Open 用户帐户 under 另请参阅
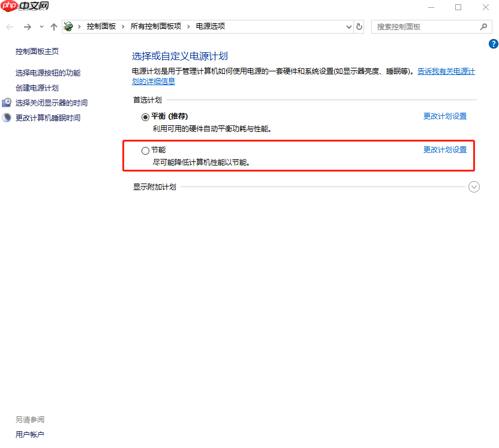This screenshot has width=499, height=448. tap(29, 434)
